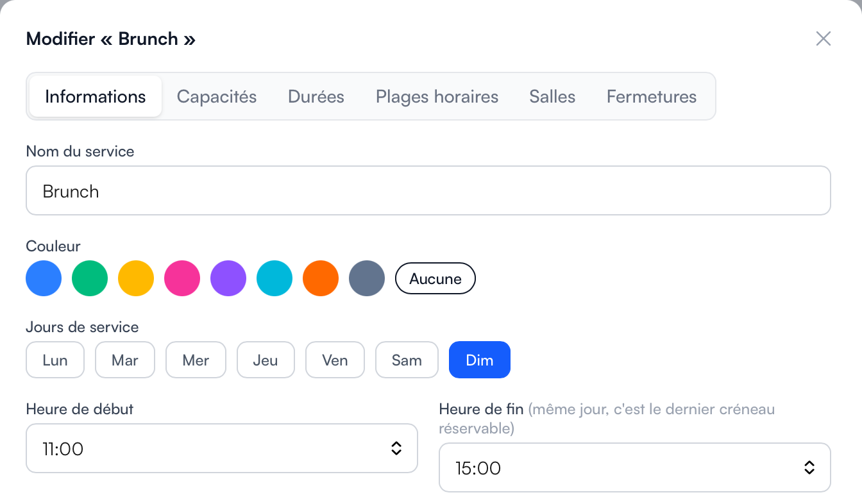Select the orange color swatch

[x=321, y=278]
